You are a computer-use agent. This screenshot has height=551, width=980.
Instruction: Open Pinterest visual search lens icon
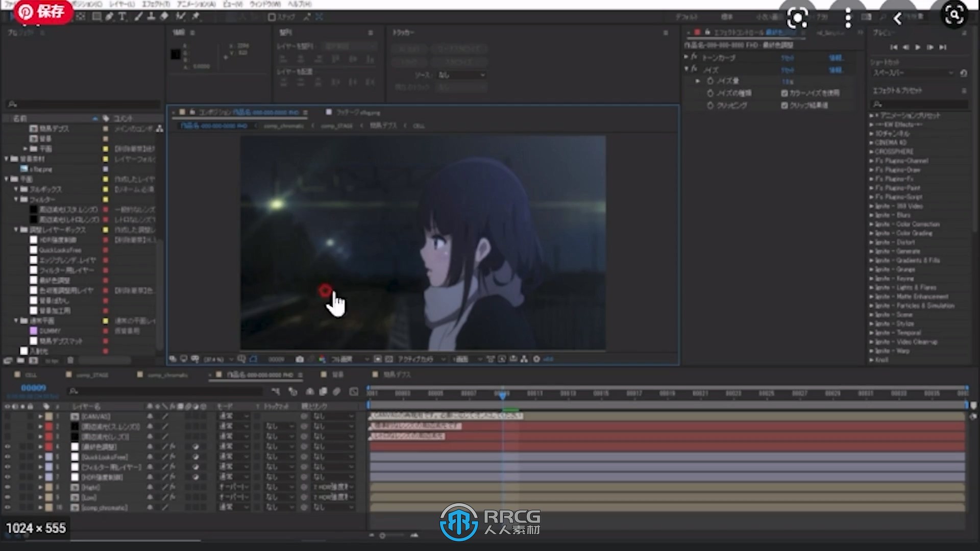coord(797,18)
